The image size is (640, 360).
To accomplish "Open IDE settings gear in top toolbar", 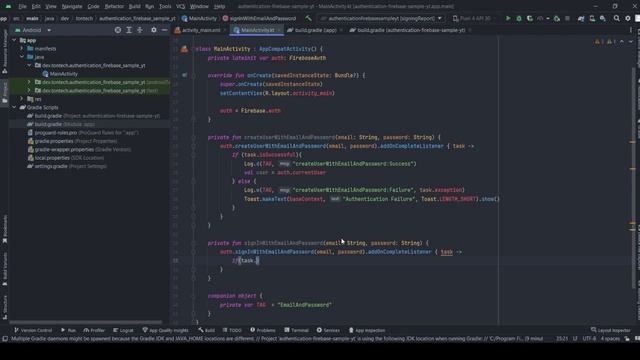I will pos(628,18).
